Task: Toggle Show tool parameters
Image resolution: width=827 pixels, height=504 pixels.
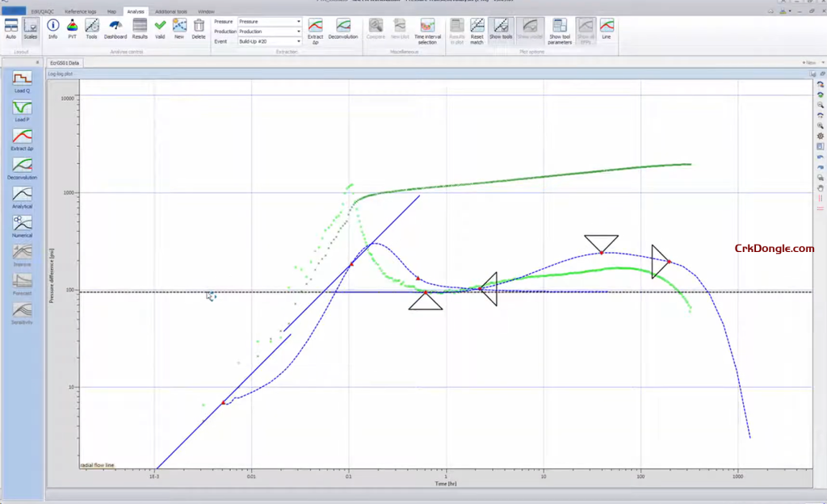Action: [x=559, y=31]
